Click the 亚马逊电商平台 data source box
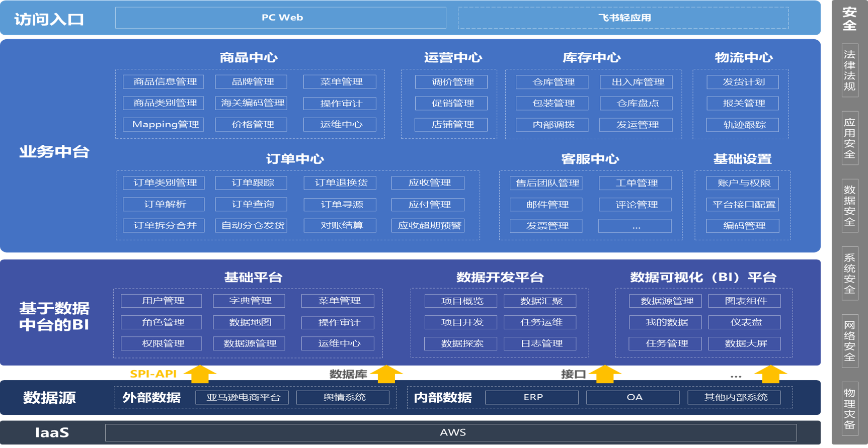Viewport: 868px width, 448px height. (242, 397)
